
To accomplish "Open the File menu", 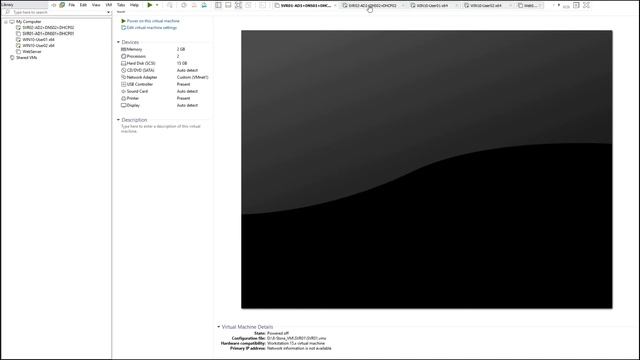I will click(x=72, y=5).
